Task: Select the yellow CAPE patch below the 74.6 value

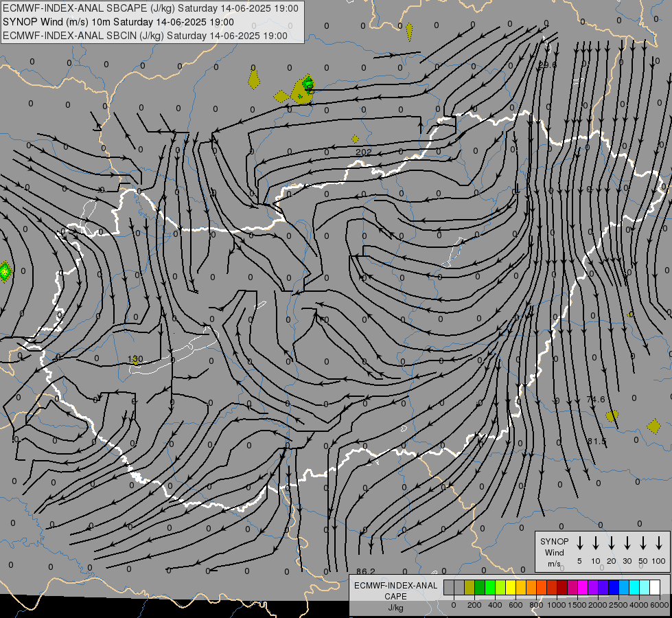Action: click(612, 415)
